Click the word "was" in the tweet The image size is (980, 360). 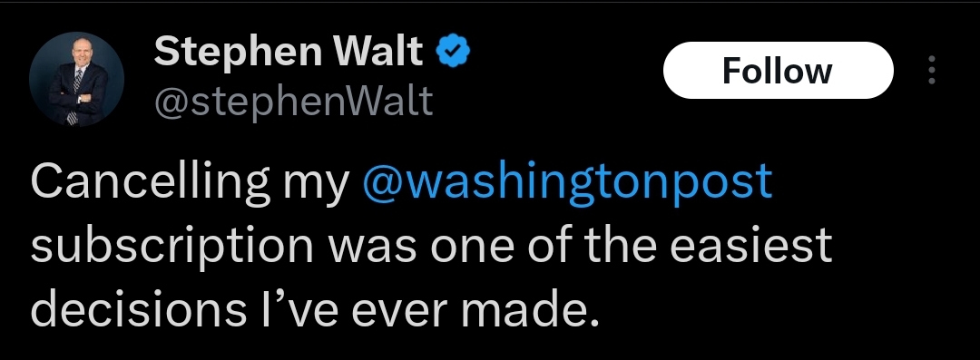tap(373, 248)
